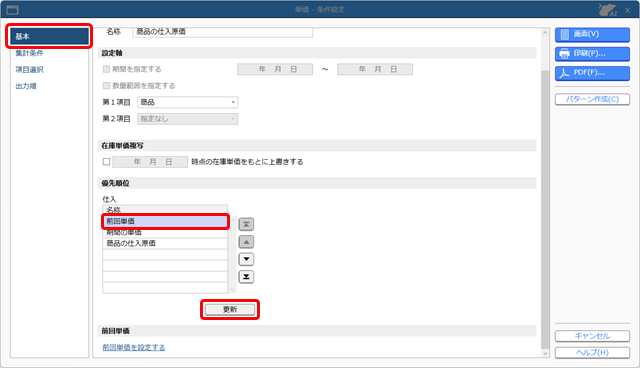
Task: Switch to 項目選択 section
Action: [x=29, y=70]
